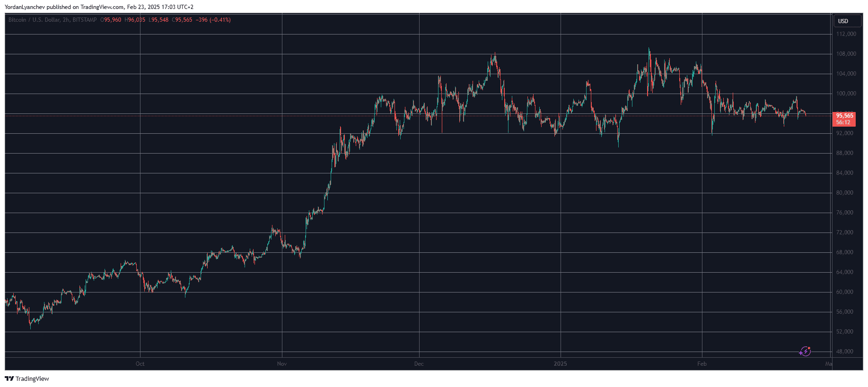The image size is (868, 387).
Task: Click the 72,000 price axis label
Action: (845, 232)
